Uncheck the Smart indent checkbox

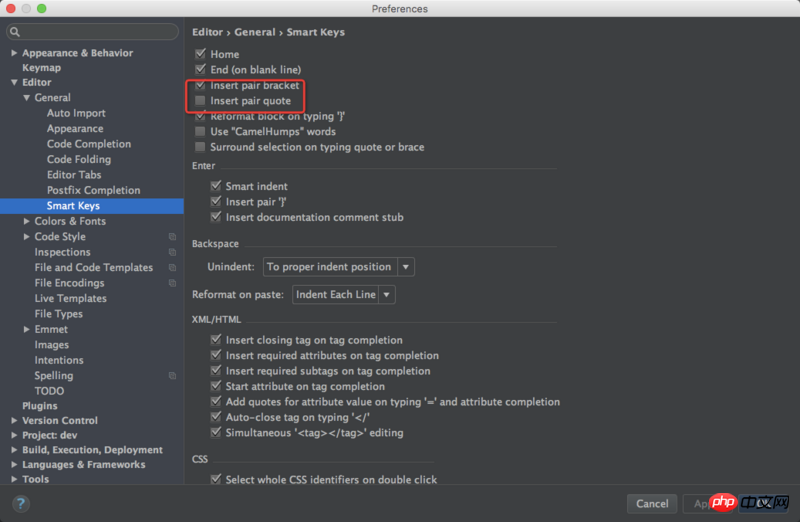point(216,186)
